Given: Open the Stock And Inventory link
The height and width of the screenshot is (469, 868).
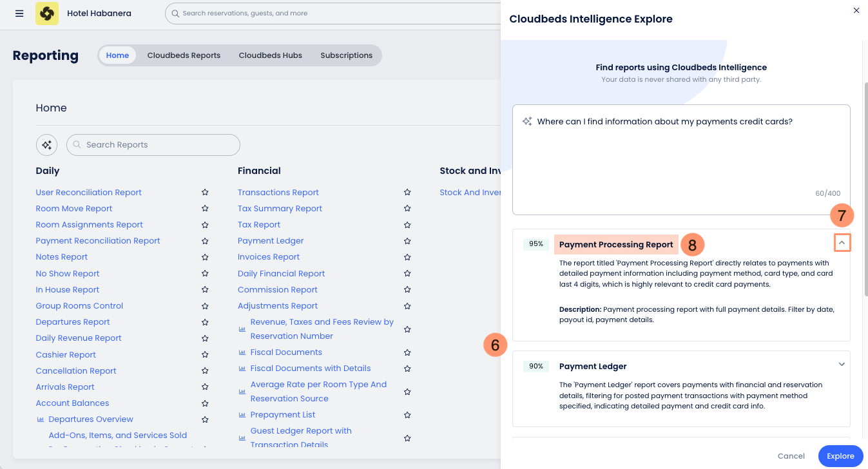Looking at the screenshot, I should click(x=470, y=193).
